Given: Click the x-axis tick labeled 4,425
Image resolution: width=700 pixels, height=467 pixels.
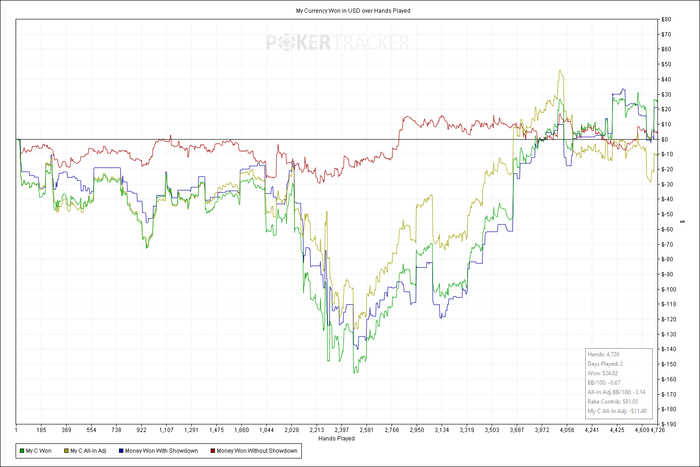Looking at the screenshot, I should (617, 430).
